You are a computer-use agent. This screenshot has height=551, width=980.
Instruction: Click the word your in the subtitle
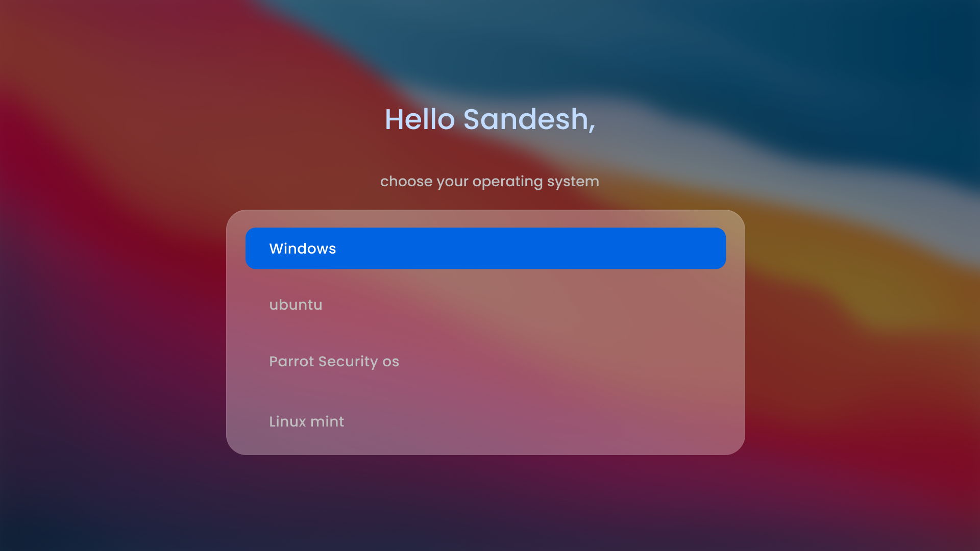(x=452, y=182)
